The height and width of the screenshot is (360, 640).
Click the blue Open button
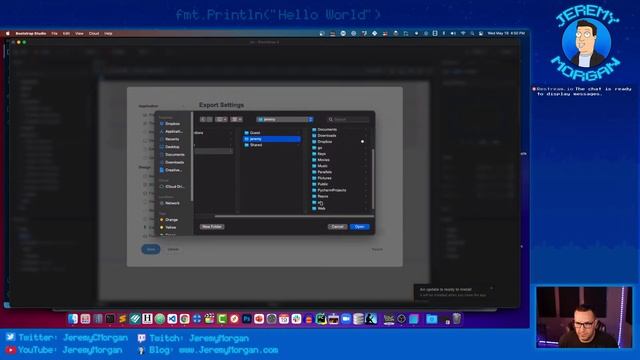[360, 227]
